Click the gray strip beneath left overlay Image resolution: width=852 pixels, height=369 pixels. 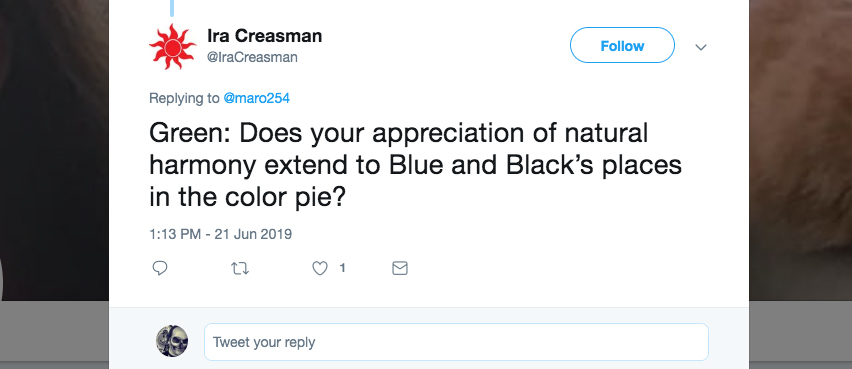click(x=54, y=335)
